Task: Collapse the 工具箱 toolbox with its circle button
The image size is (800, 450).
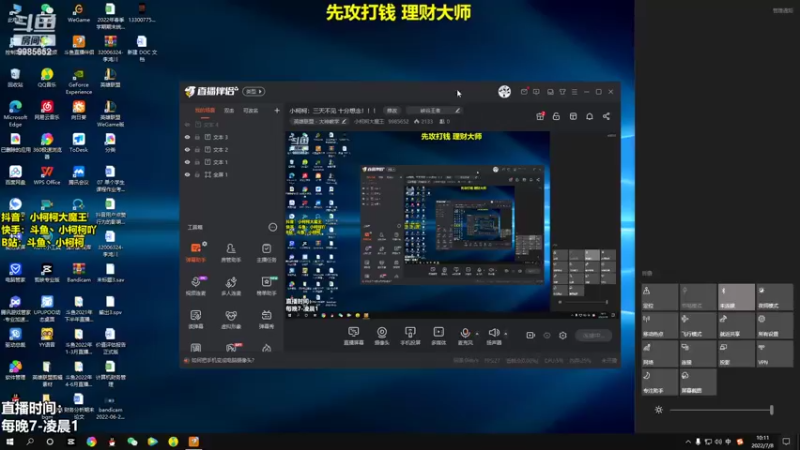Action: [x=272, y=227]
